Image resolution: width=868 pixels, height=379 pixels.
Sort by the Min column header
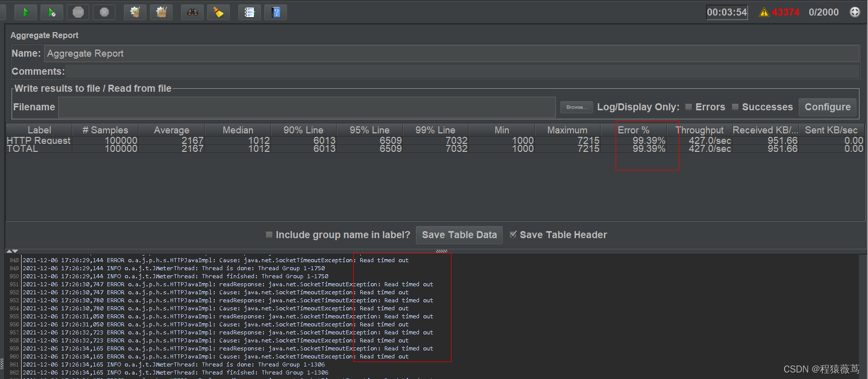click(x=502, y=130)
